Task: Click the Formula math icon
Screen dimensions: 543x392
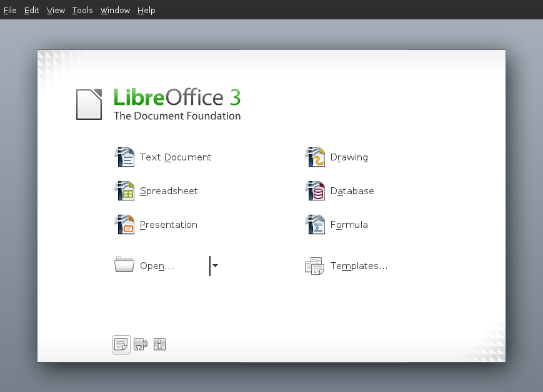Action: click(x=315, y=225)
